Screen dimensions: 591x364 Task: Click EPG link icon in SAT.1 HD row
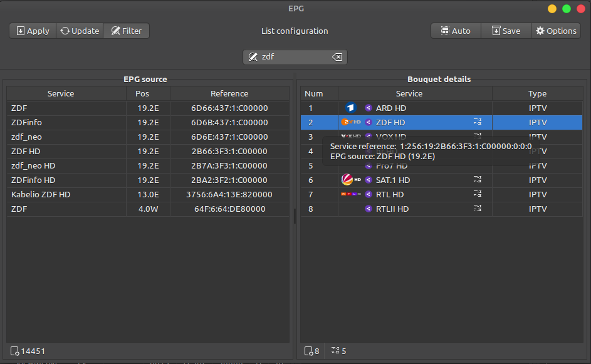pos(478,180)
